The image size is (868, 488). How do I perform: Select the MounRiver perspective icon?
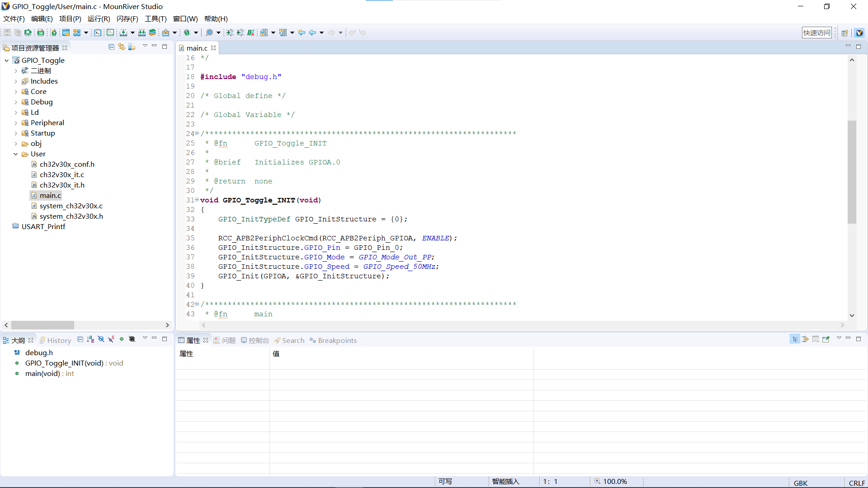[x=859, y=33]
